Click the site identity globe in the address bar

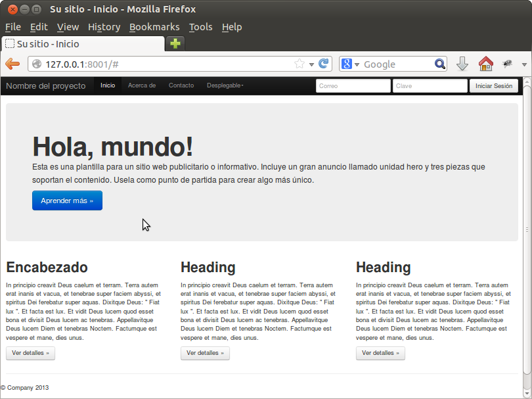tap(37, 64)
